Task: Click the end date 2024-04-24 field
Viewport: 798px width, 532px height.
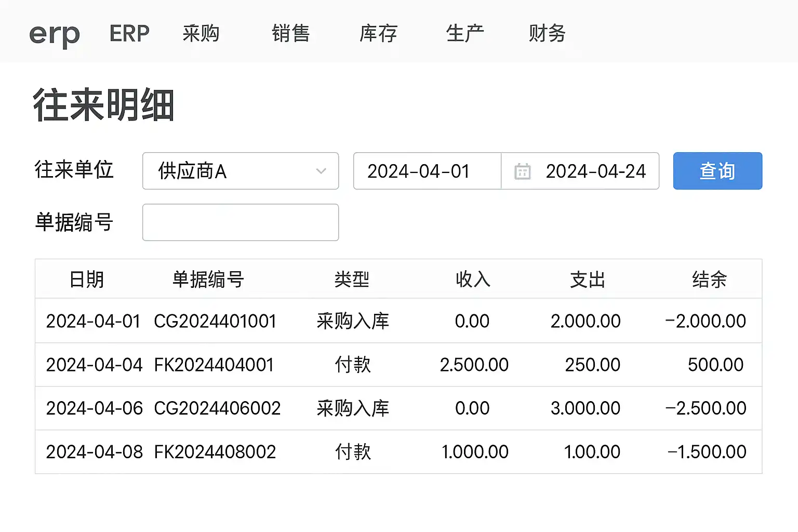Action: coord(595,171)
